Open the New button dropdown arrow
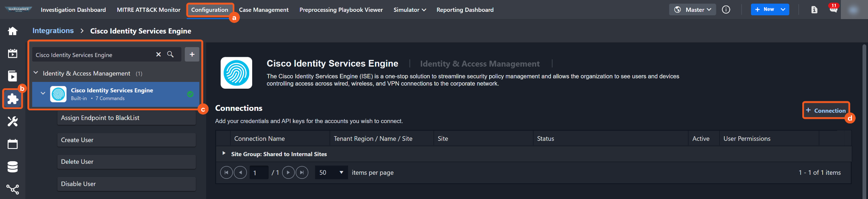868x199 pixels. tap(783, 9)
